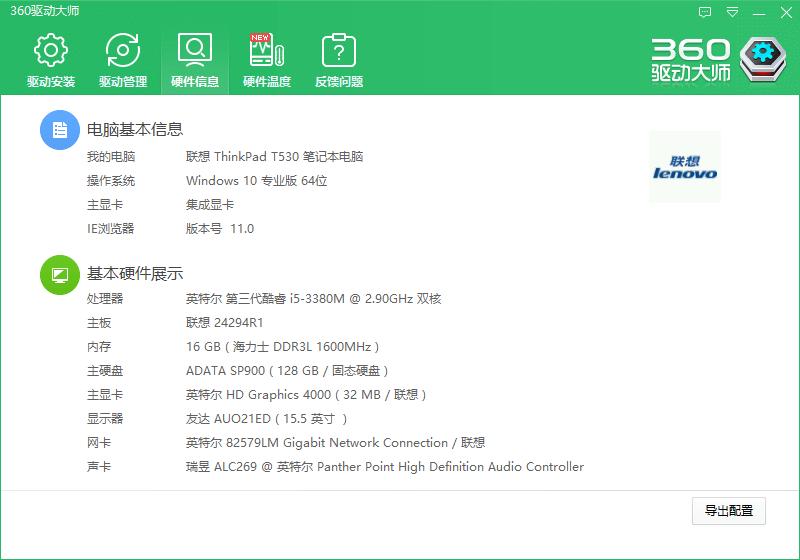Viewport: 800px width, 560px height.
Task: Click the 主板 label
Action: pyautogui.click(x=98, y=322)
